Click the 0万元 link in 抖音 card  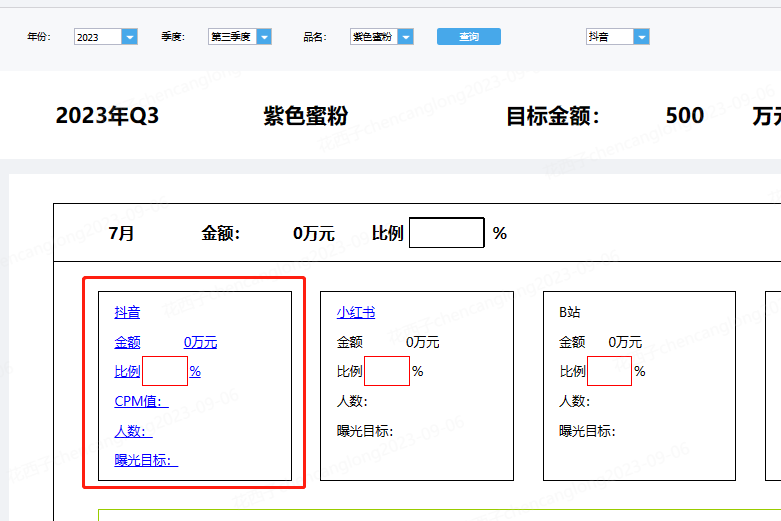point(200,342)
